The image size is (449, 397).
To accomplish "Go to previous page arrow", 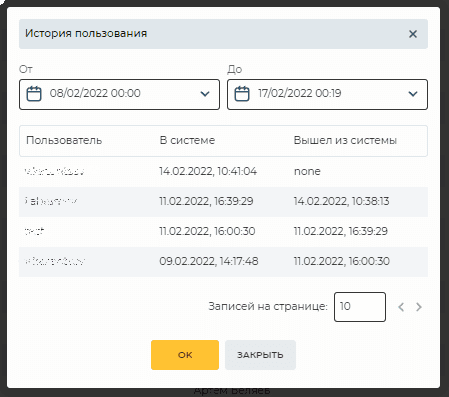I will click(401, 307).
